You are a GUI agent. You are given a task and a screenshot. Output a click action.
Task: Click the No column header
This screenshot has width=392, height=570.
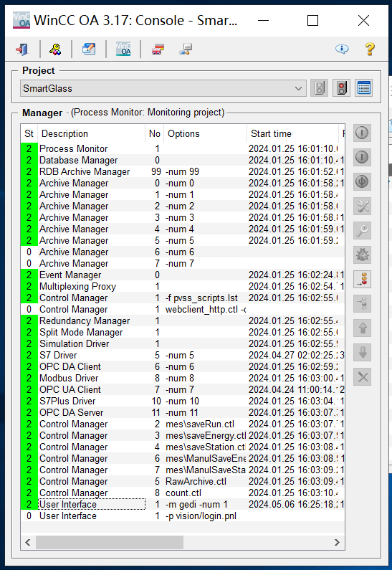coord(154,134)
